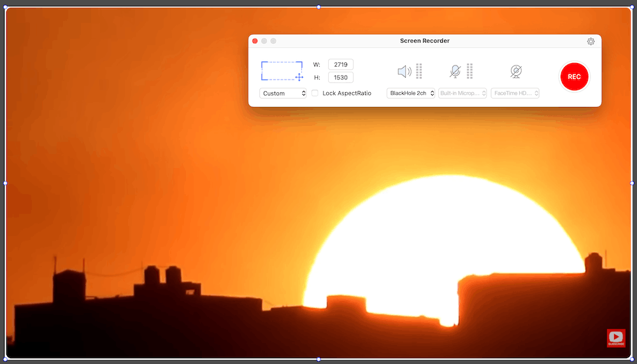The image size is (637, 364).
Task: Open the BlackHole 2ch audio source dropdown
Action: 411,94
